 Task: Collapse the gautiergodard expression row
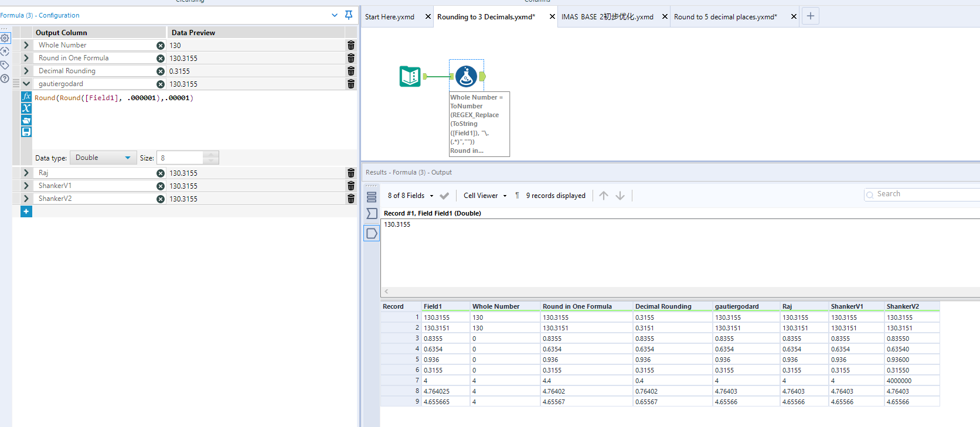coord(26,84)
